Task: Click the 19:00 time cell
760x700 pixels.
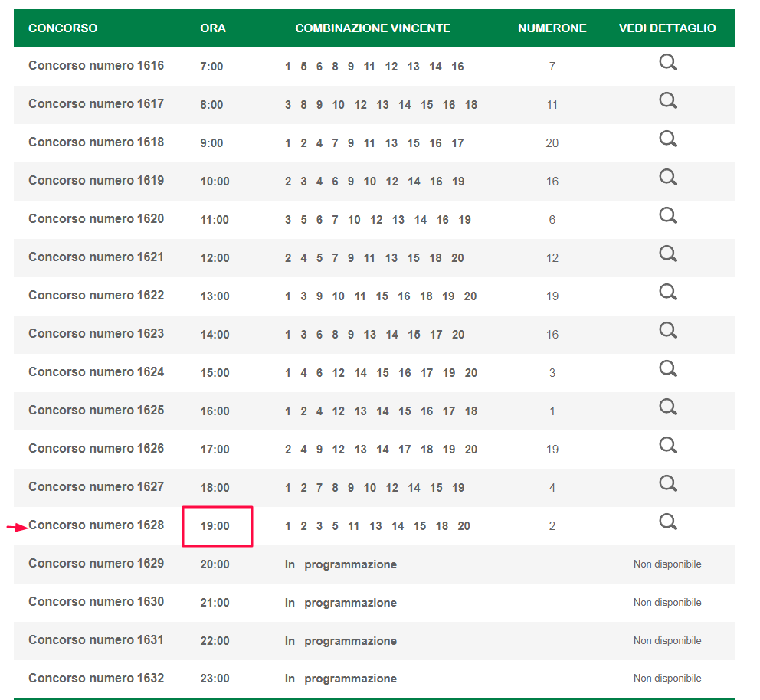Action: (x=215, y=526)
